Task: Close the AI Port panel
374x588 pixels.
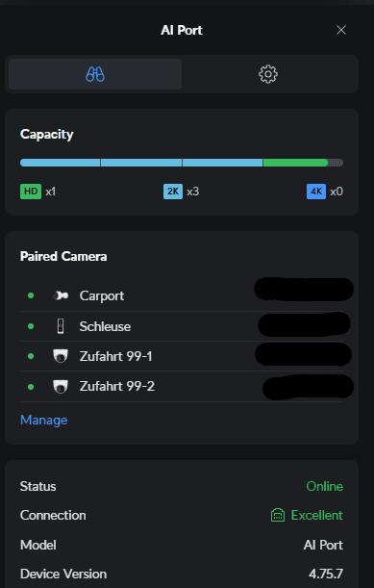Action: (341, 30)
